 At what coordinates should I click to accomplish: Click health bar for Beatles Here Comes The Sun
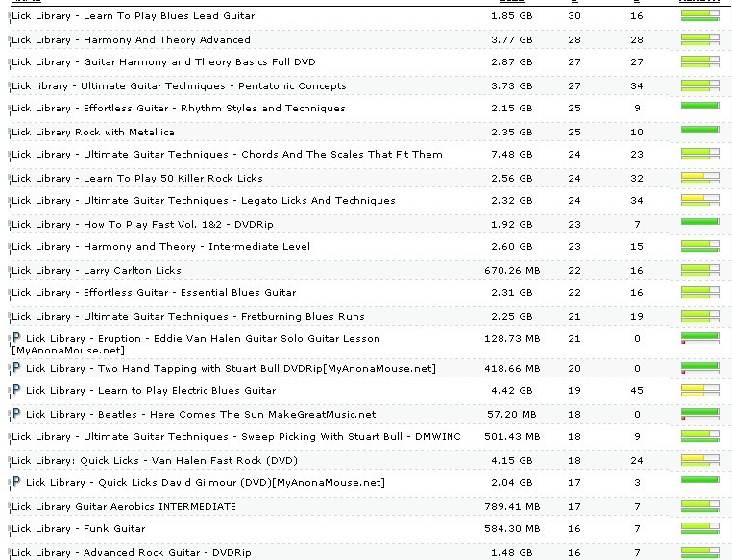tap(699, 414)
